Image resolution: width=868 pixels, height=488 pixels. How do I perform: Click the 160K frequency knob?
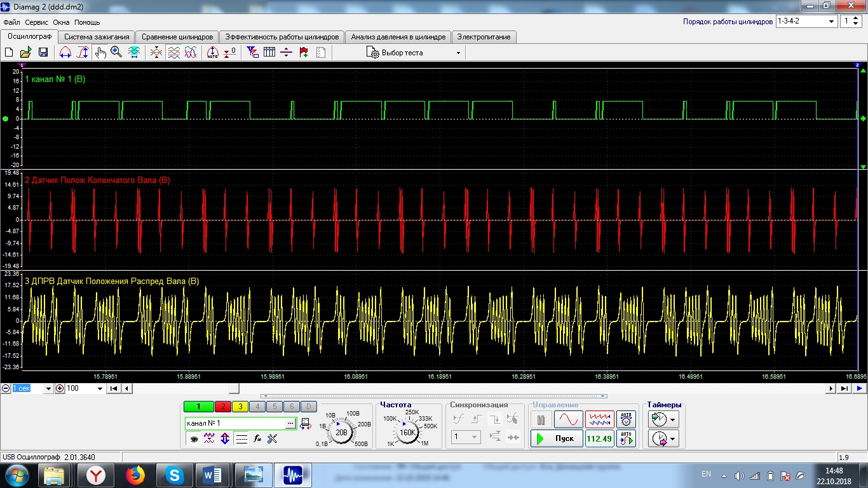[407, 432]
